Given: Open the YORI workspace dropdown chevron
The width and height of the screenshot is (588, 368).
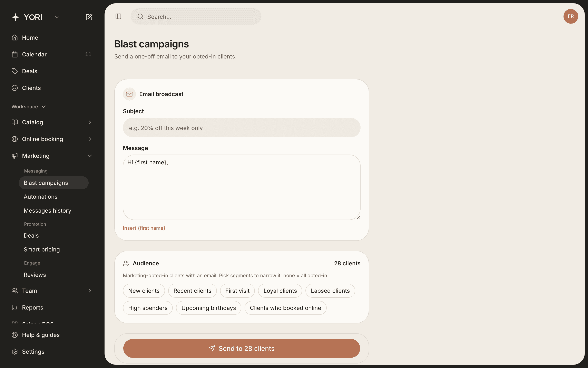Looking at the screenshot, I should tap(57, 17).
